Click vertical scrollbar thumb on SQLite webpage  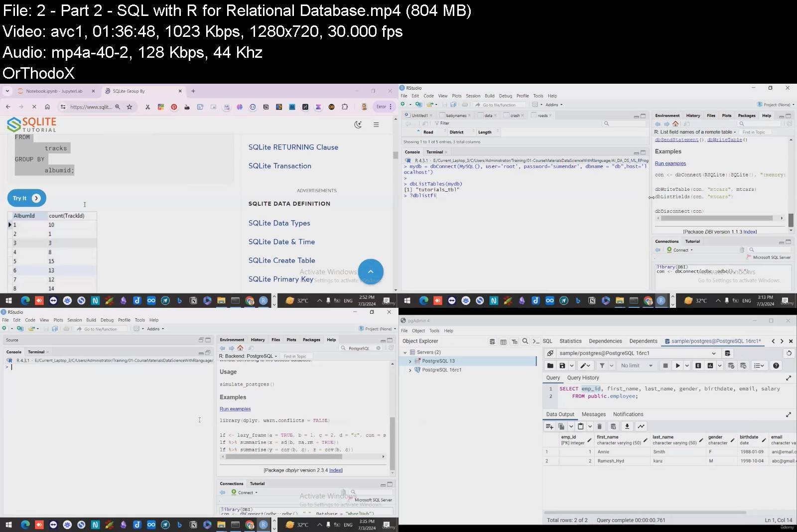click(396, 155)
